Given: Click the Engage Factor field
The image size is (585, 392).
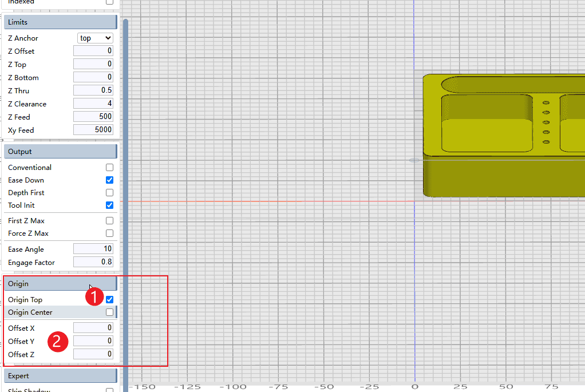Looking at the screenshot, I should pos(93,262).
